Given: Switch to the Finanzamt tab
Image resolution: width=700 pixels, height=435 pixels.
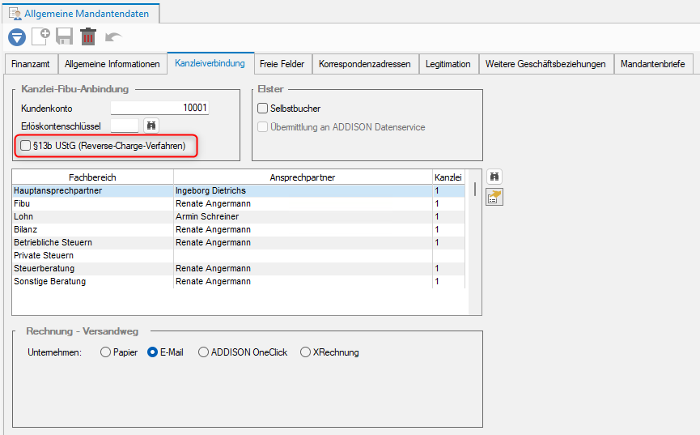Looking at the screenshot, I should [x=31, y=64].
